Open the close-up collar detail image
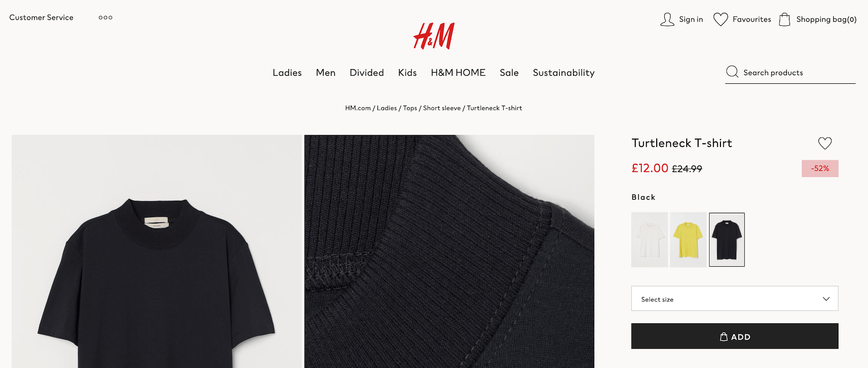The width and height of the screenshot is (868, 368). tap(449, 251)
